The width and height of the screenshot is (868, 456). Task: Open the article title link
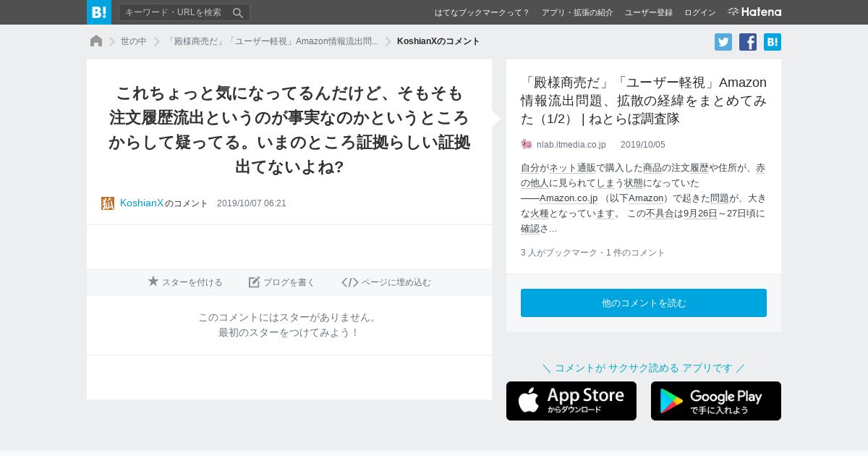(644, 101)
